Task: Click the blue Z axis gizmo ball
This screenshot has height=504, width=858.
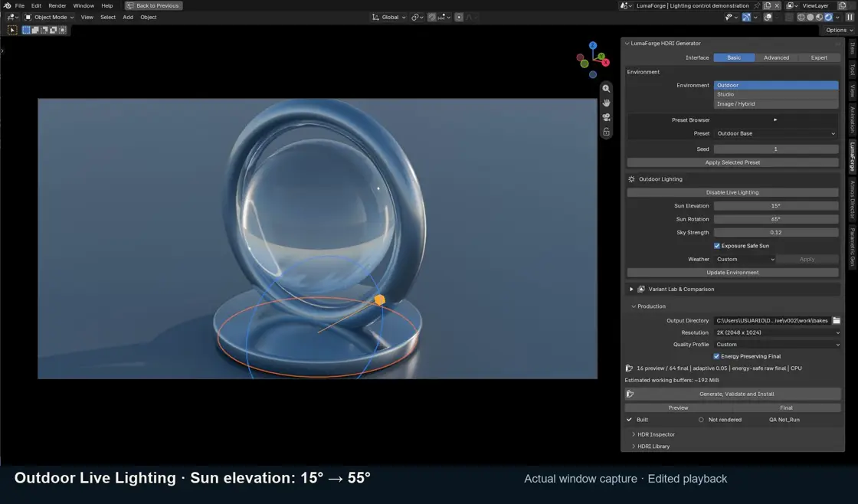Action: tap(593, 45)
